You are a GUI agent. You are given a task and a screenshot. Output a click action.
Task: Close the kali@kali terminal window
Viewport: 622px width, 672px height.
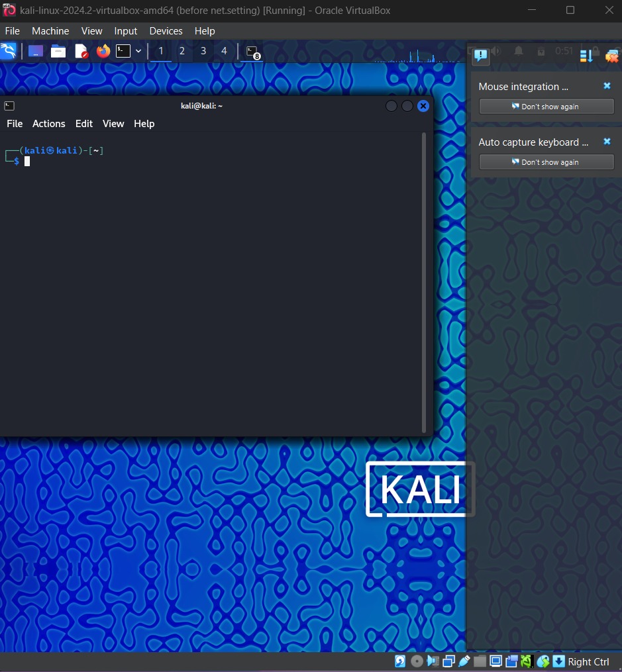coord(423,106)
